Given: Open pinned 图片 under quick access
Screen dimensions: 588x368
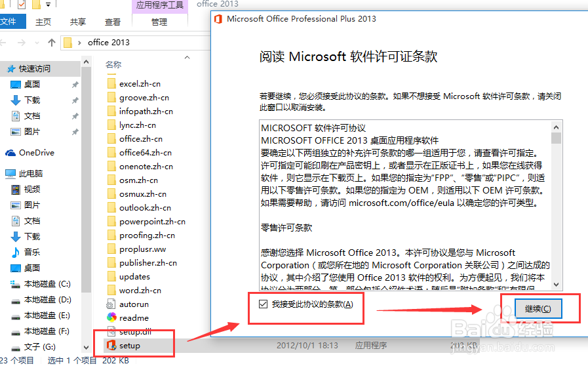Looking at the screenshot, I should click(x=32, y=132).
